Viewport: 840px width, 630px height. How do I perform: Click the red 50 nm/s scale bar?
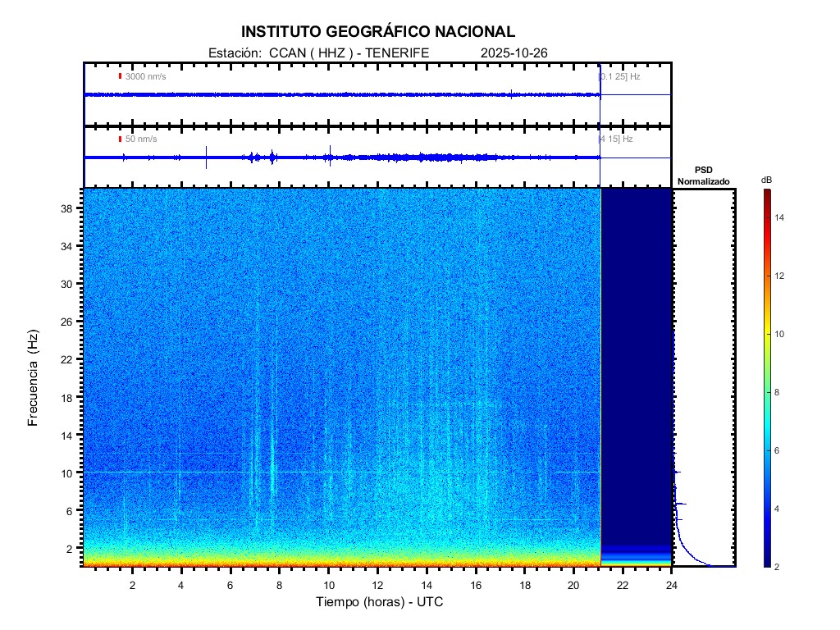tap(120, 139)
